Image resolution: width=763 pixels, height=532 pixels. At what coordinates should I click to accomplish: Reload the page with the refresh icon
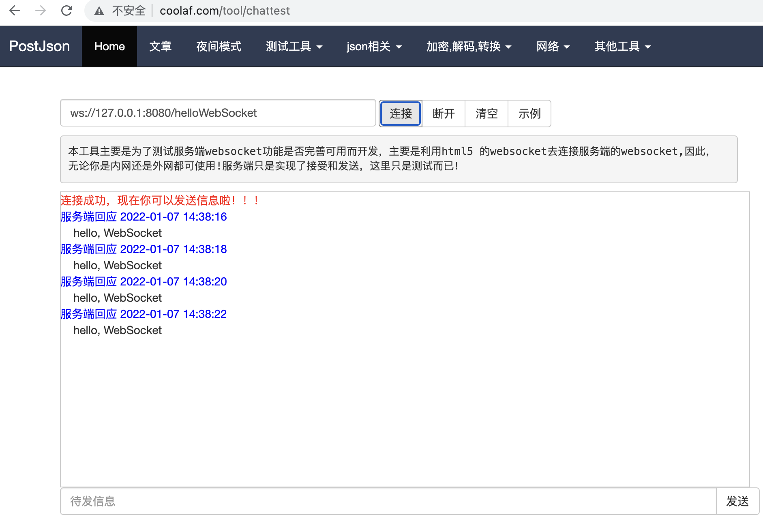pos(66,11)
